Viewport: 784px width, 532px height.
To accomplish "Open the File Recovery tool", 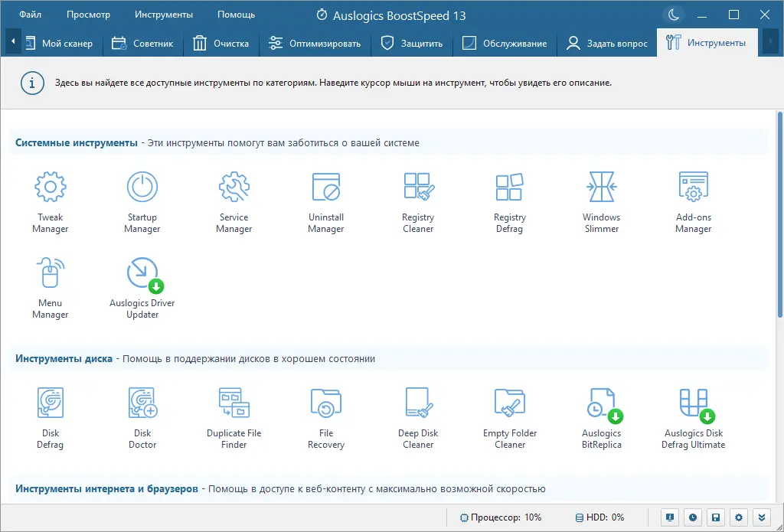I will point(326,418).
